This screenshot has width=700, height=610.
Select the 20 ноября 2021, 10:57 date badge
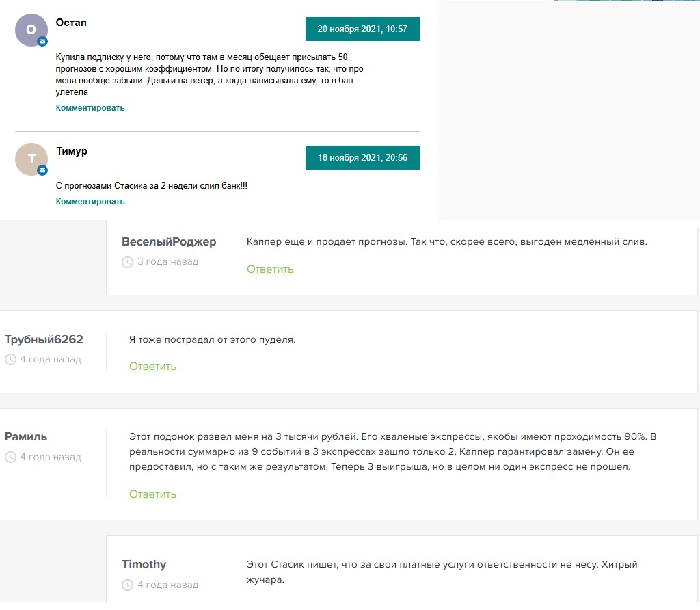[x=362, y=29]
